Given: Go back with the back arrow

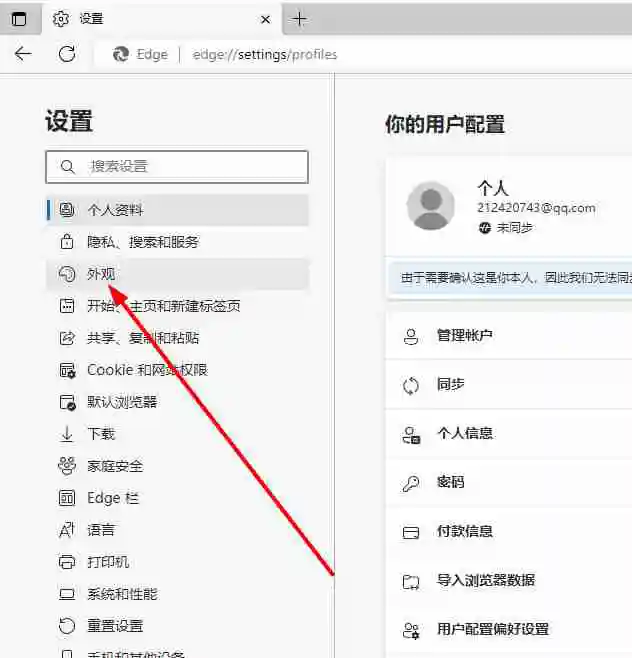Looking at the screenshot, I should click(x=23, y=54).
